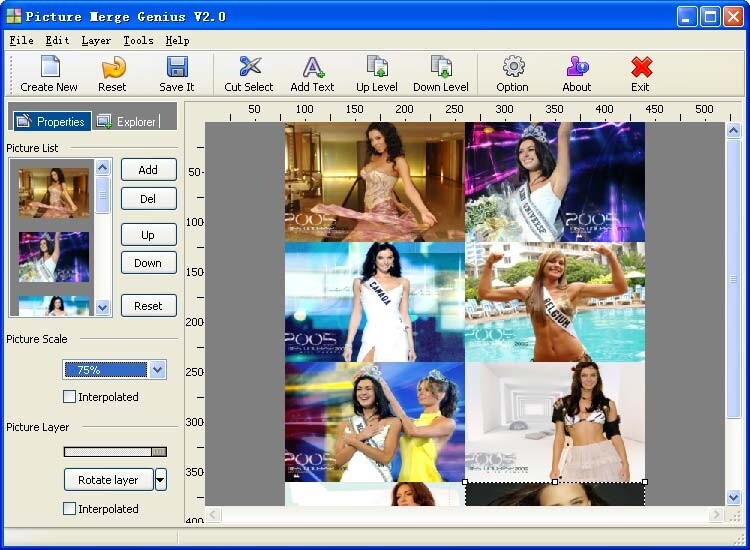Screen dimensions: 750x550
Task: Open the About dialog icon
Action: click(x=577, y=66)
